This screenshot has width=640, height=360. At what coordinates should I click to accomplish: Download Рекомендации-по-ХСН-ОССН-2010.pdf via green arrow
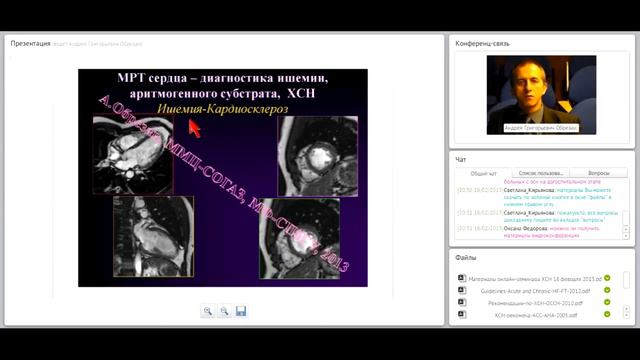pyautogui.click(x=607, y=302)
